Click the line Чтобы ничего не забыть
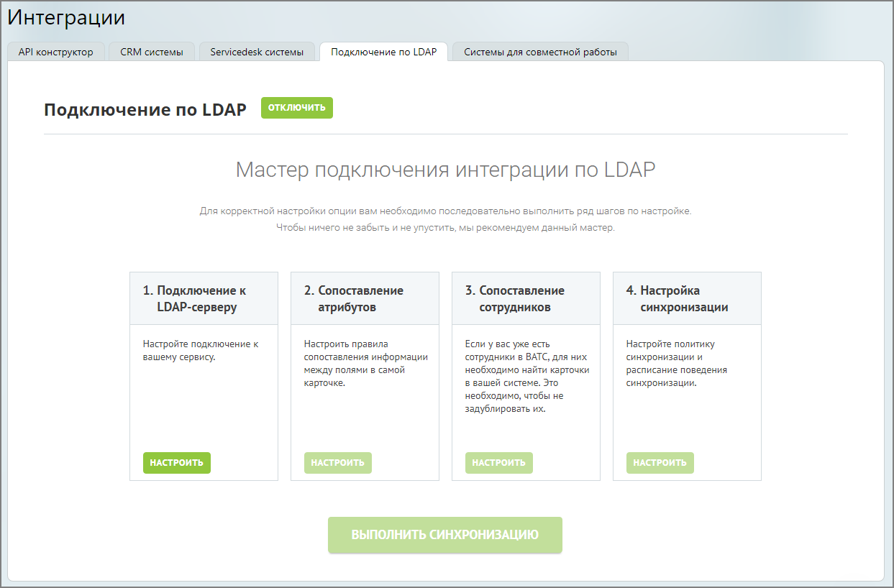The image size is (894, 588). [x=446, y=228]
